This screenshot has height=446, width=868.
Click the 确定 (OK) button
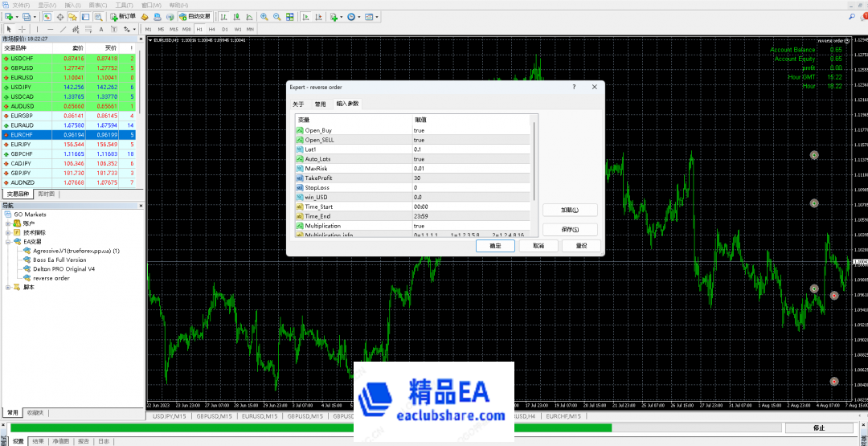pyautogui.click(x=495, y=246)
